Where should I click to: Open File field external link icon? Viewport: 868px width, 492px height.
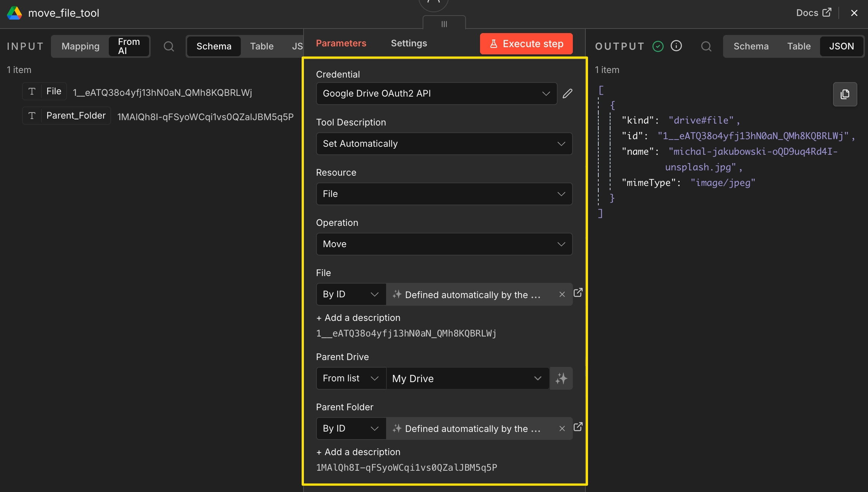click(x=578, y=292)
